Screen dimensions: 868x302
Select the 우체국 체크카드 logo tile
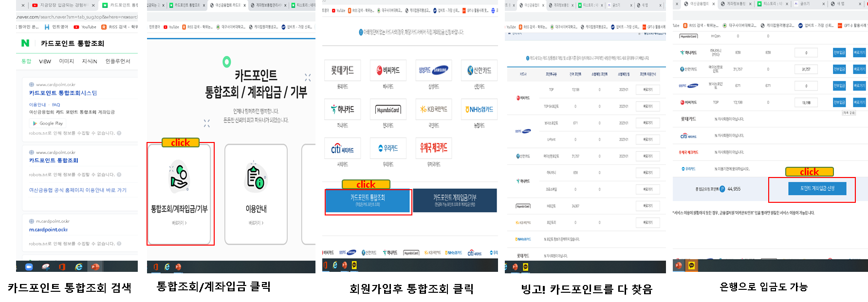pyautogui.click(x=433, y=148)
